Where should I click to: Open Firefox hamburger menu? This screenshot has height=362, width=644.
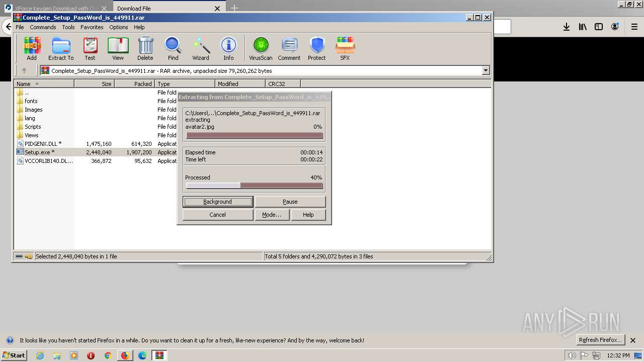(634, 27)
